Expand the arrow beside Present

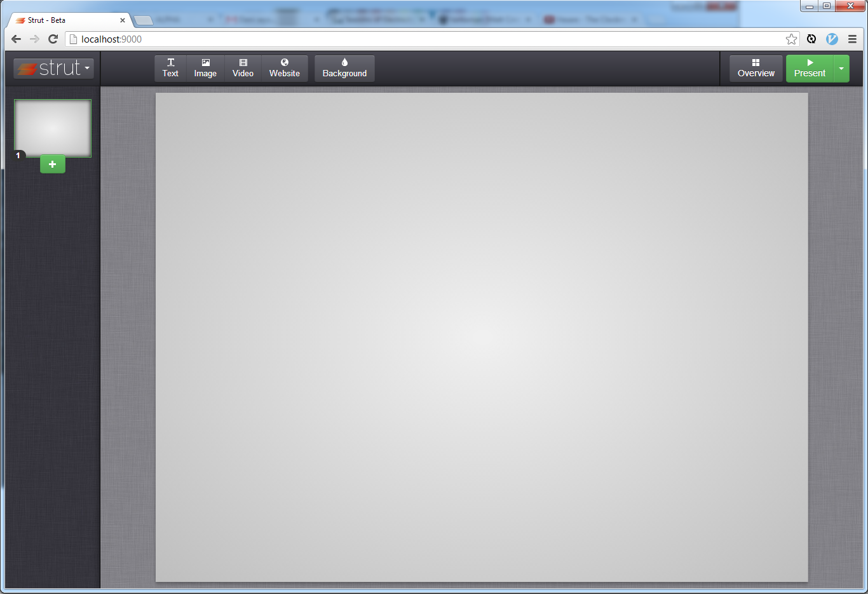(x=841, y=68)
